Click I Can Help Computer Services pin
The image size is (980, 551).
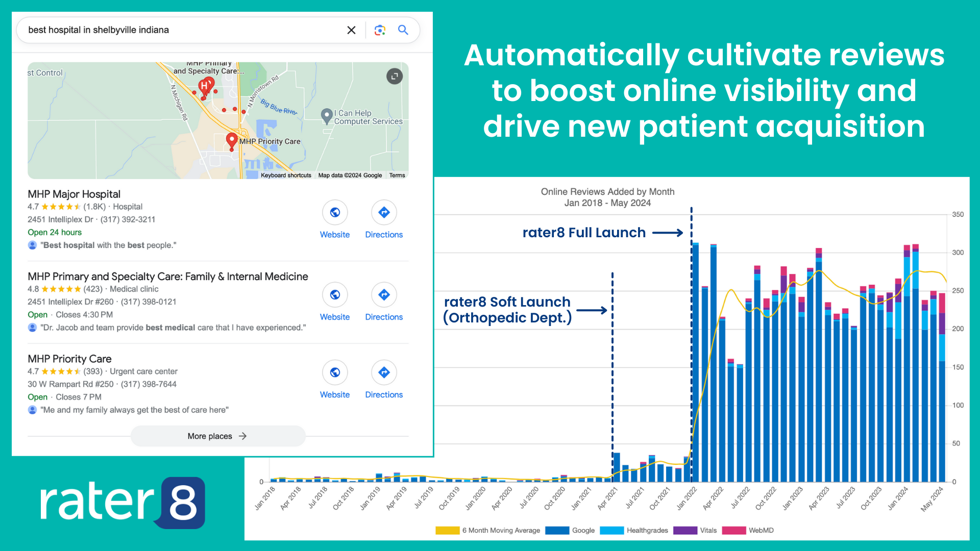[x=327, y=115]
